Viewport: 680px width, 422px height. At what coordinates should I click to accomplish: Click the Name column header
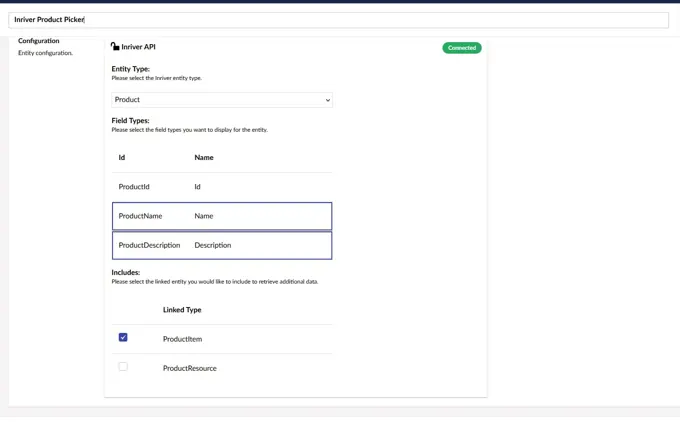[x=204, y=158]
